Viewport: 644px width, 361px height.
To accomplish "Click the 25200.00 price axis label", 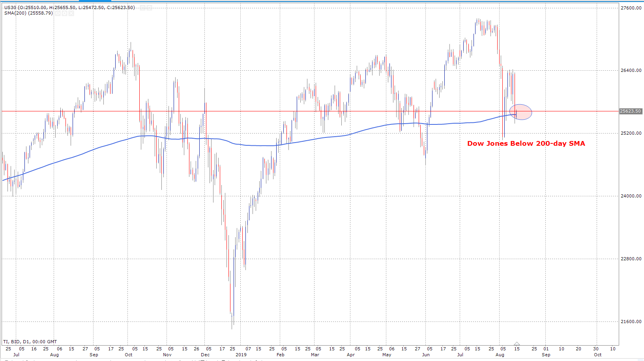I will (x=631, y=133).
